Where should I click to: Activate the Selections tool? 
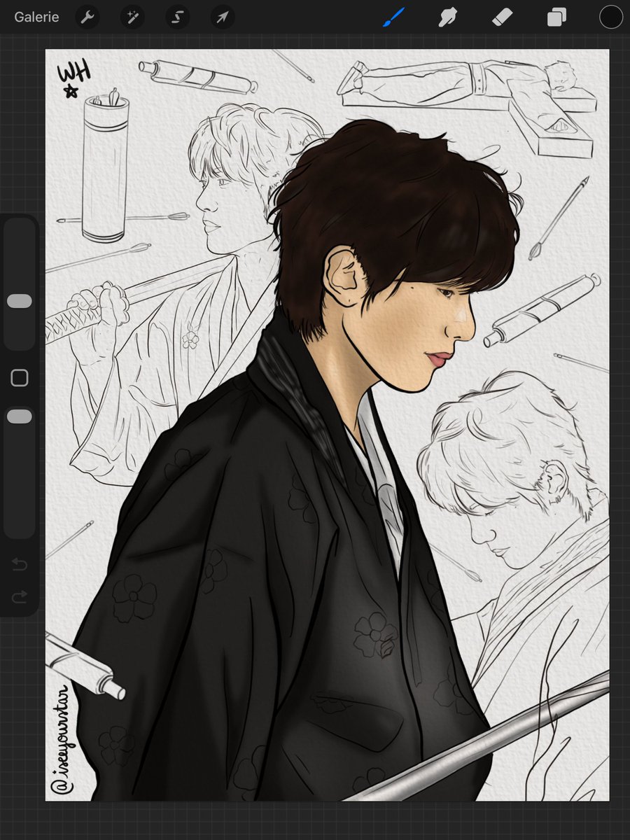[x=176, y=17]
